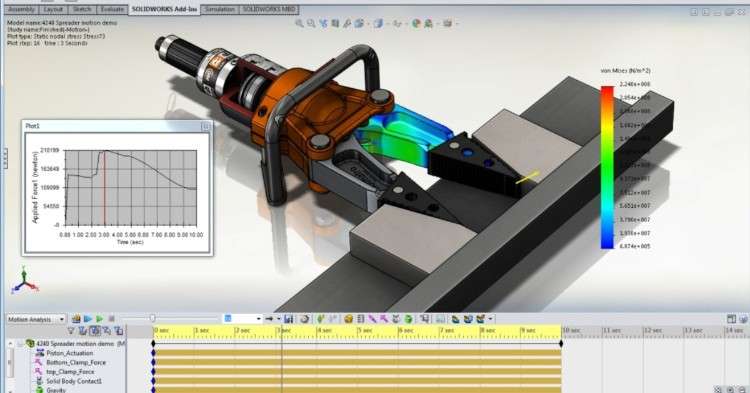Click the Zoom to Area icon
This screenshot has width=750, height=393.
[311, 23]
